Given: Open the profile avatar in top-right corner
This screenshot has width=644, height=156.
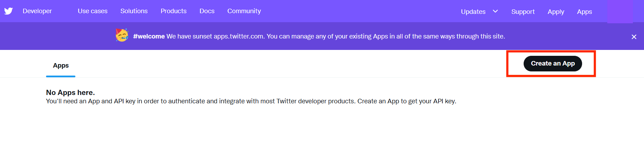Looking at the screenshot, I should 620,12.
